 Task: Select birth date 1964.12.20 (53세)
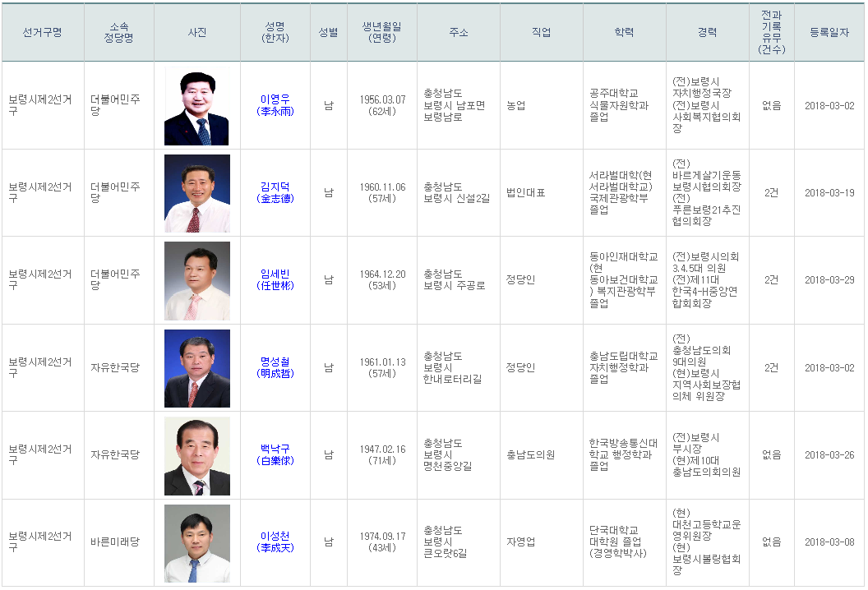tap(382, 279)
